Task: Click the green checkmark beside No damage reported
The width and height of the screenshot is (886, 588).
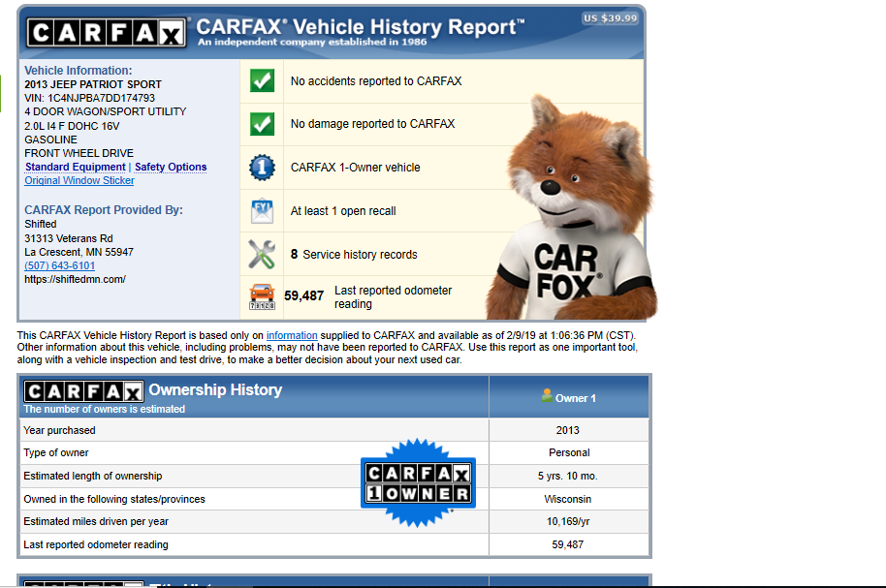Action: click(x=262, y=124)
